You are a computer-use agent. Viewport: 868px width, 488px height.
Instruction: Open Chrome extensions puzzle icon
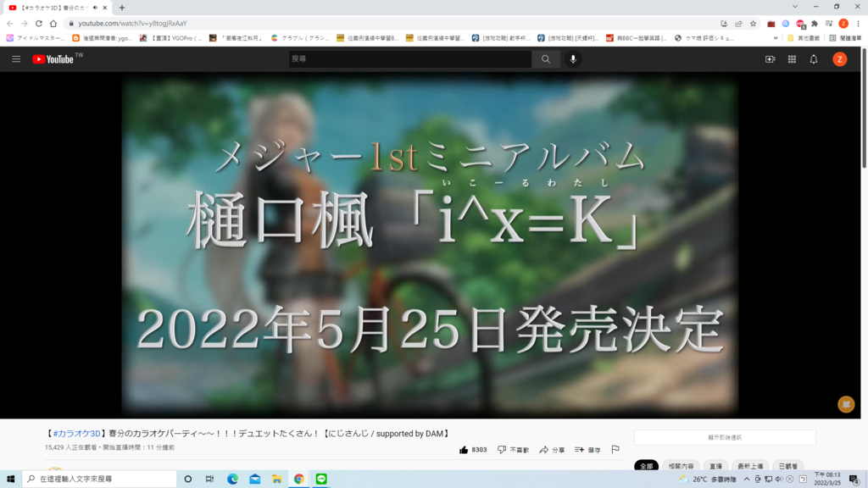[x=815, y=23]
